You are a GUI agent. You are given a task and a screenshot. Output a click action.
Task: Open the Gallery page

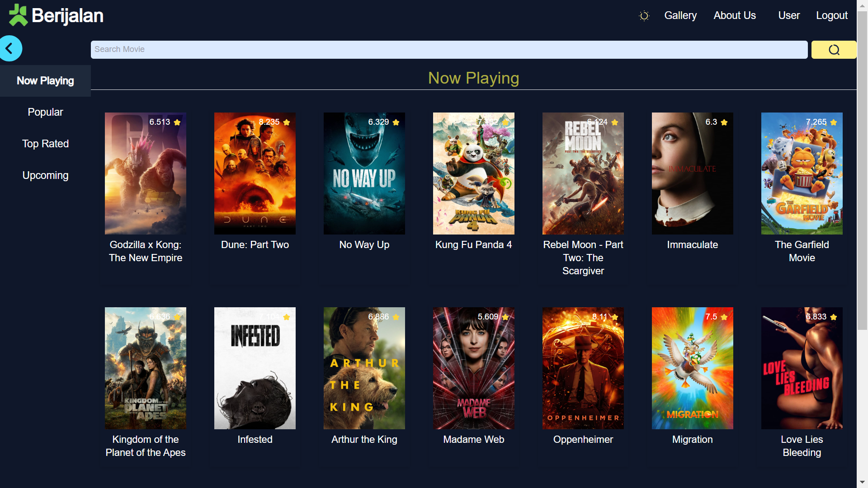680,15
